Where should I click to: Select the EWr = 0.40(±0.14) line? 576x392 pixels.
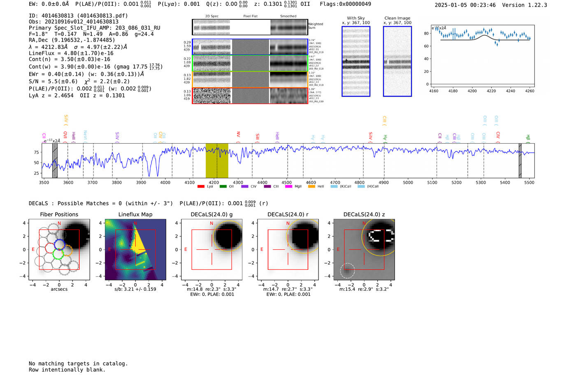click(x=86, y=74)
